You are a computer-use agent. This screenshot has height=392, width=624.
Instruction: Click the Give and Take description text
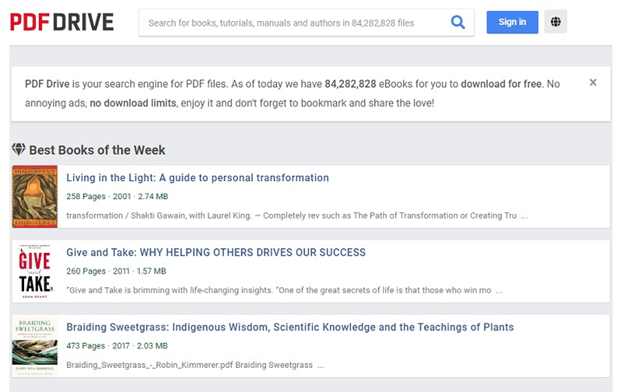tap(284, 290)
